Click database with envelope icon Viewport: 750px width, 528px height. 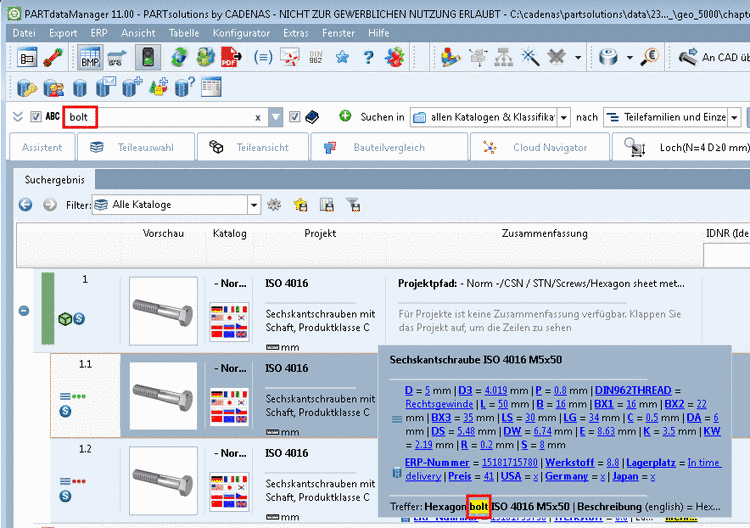click(x=106, y=87)
